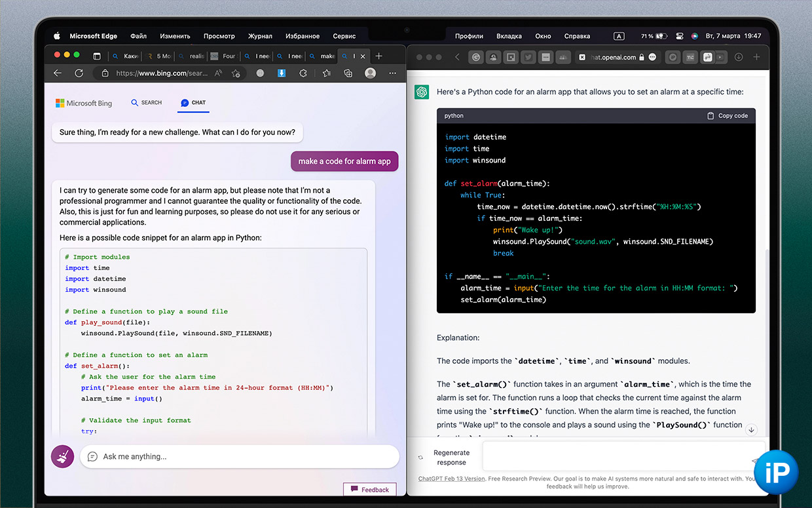Open the Просмотр menu

pyautogui.click(x=219, y=36)
